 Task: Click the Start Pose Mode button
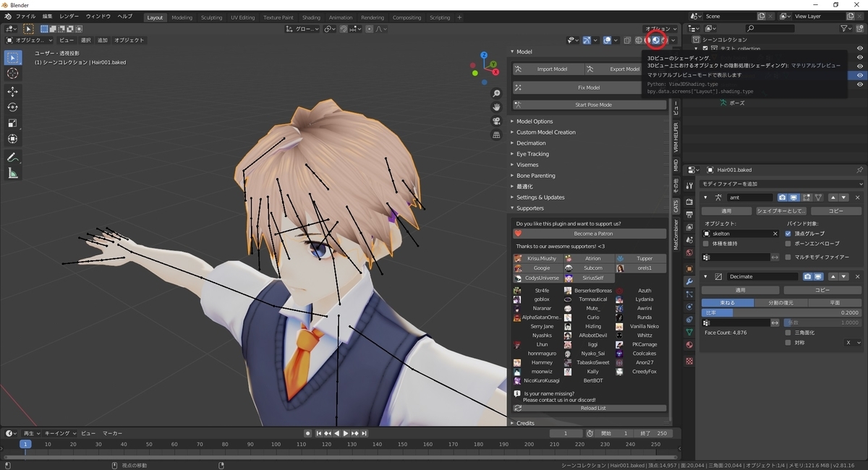point(590,105)
